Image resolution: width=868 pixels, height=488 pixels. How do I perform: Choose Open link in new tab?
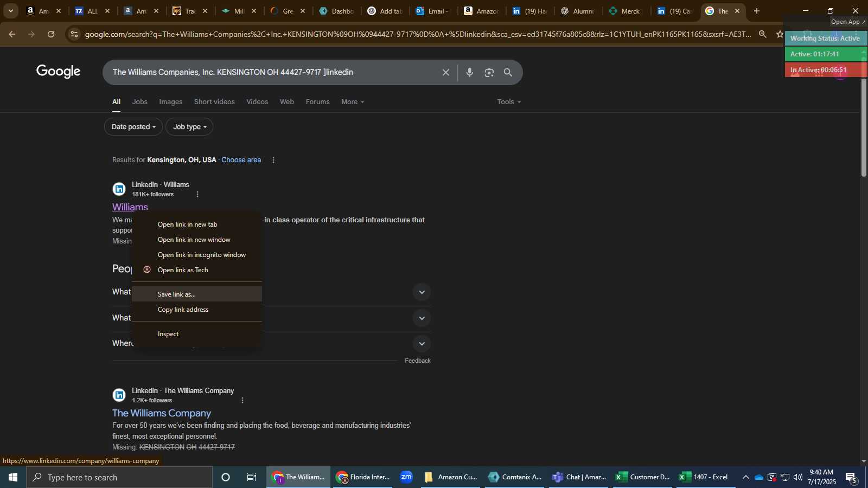click(x=197, y=224)
